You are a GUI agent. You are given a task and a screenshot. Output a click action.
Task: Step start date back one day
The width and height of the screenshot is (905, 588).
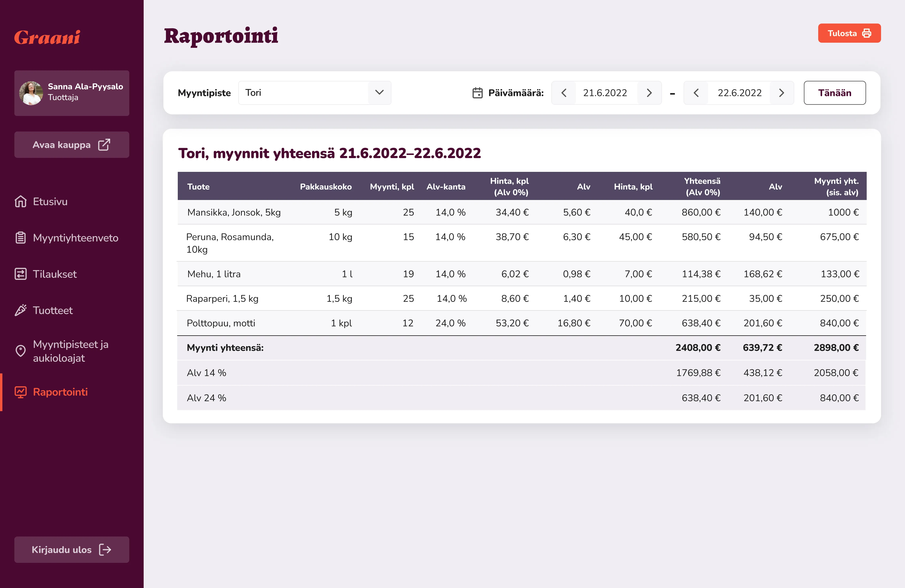pyautogui.click(x=564, y=93)
